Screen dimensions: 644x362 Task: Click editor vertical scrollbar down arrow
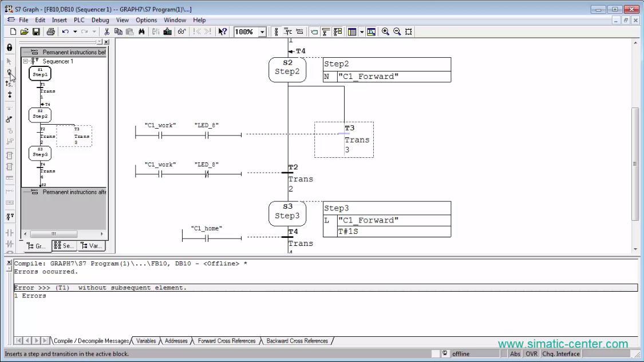(635, 249)
